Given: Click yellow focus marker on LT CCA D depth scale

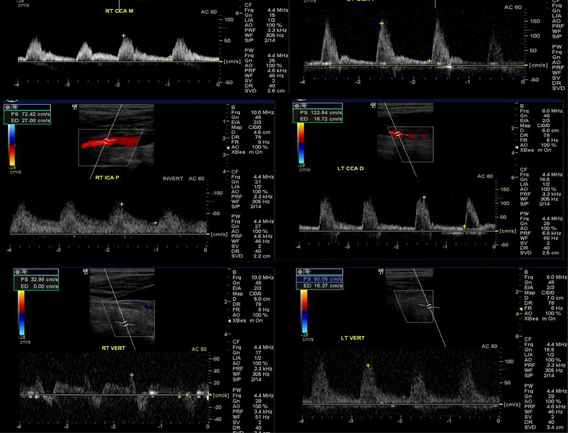Looking at the screenshot, I should (517, 147).
